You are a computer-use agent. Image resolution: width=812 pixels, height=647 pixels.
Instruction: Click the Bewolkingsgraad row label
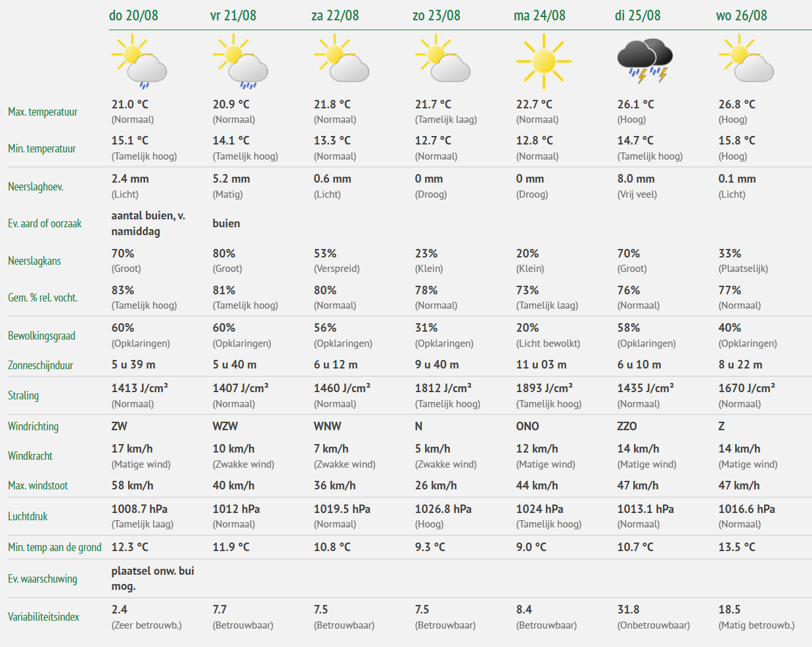pos(41,336)
